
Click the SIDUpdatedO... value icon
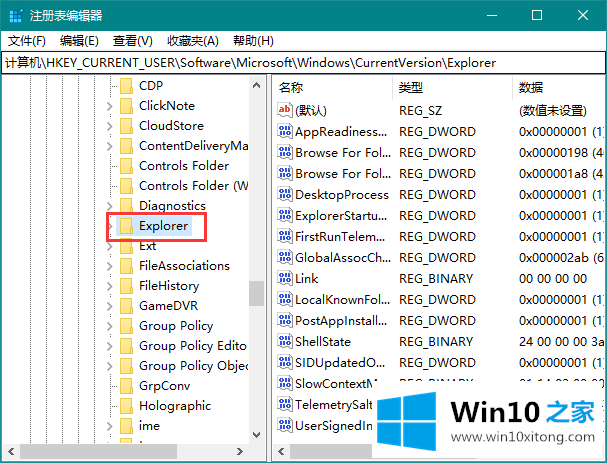285,362
